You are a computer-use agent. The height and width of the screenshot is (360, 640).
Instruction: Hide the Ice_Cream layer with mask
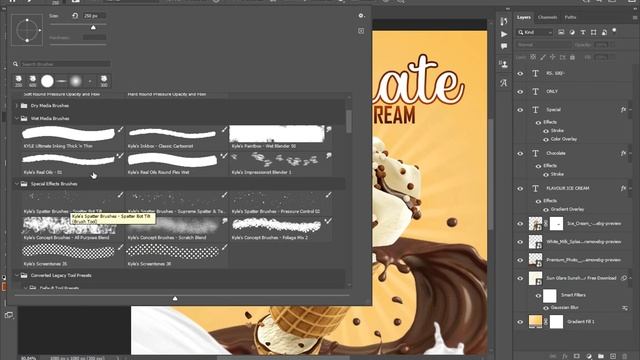520,224
